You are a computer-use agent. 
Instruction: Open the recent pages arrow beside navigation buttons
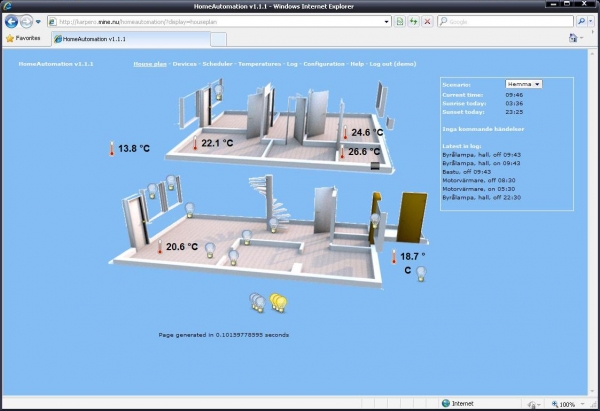tap(38, 22)
